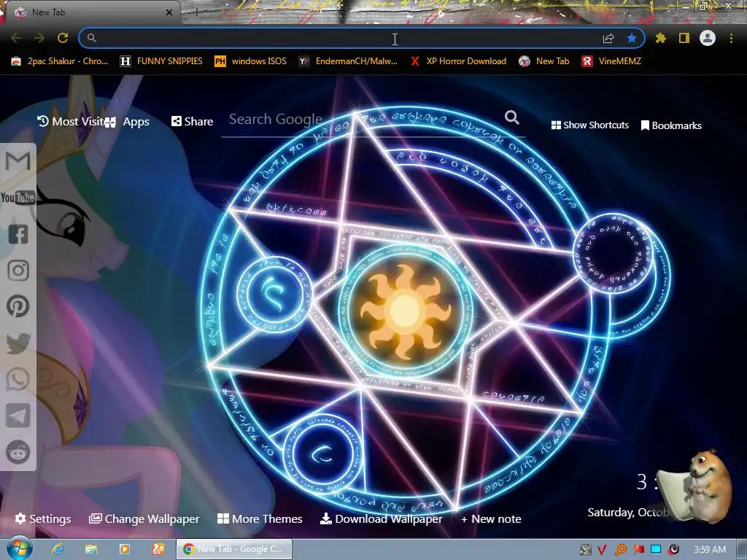Open the Chrome profile avatar
The width and height of the screenshot is (747, 560).
pyautogui.click(x=708, y=38)
